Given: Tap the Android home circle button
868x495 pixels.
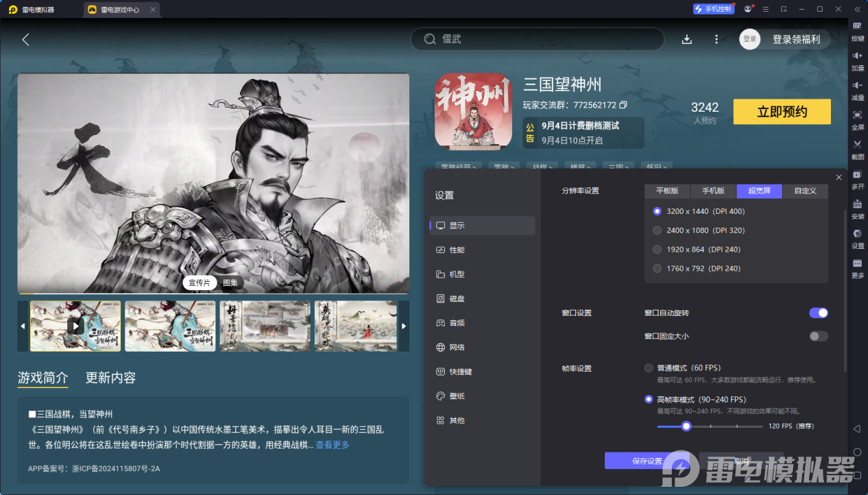Looking at the screenshot, I should click(857, 452).
